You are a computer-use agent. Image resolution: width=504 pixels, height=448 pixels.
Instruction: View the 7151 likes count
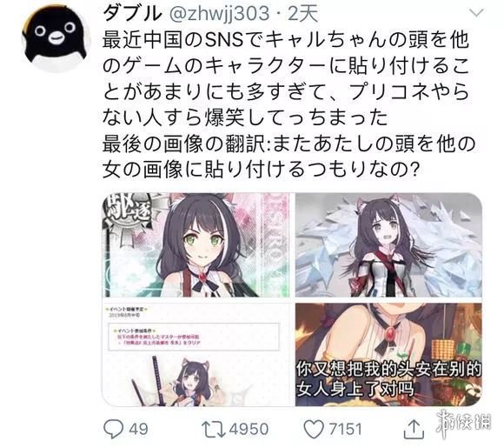click(346, 430)
